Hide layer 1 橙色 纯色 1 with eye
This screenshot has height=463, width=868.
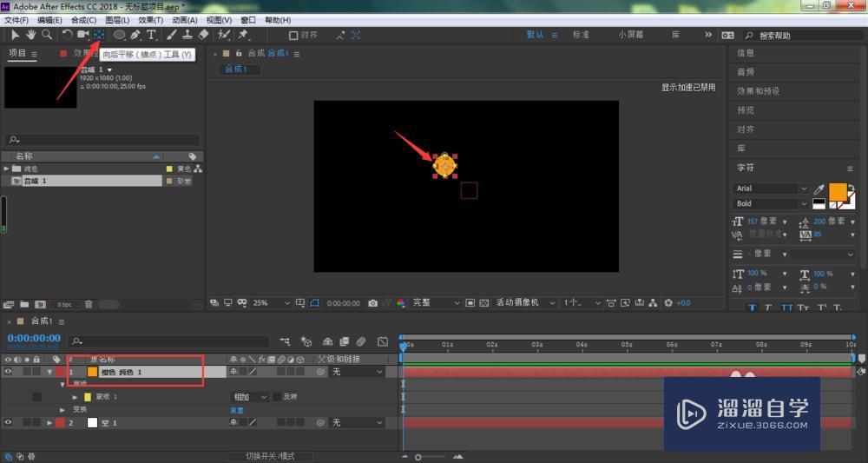point(8,372)
